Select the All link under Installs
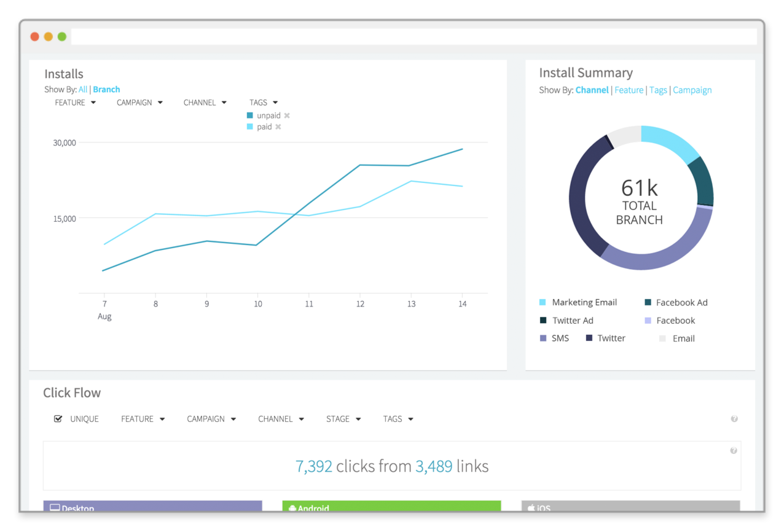Screen dimensions: 784x532 [x=83, y=89]
